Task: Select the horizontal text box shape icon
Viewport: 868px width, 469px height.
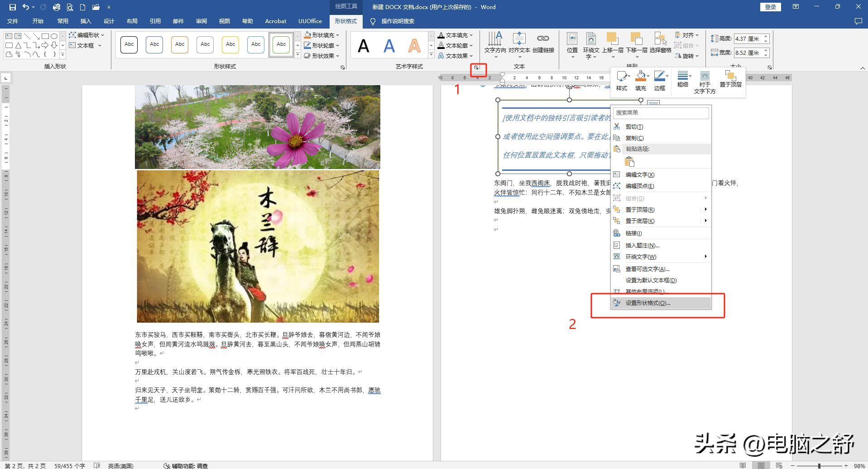Action: (9, 36)
